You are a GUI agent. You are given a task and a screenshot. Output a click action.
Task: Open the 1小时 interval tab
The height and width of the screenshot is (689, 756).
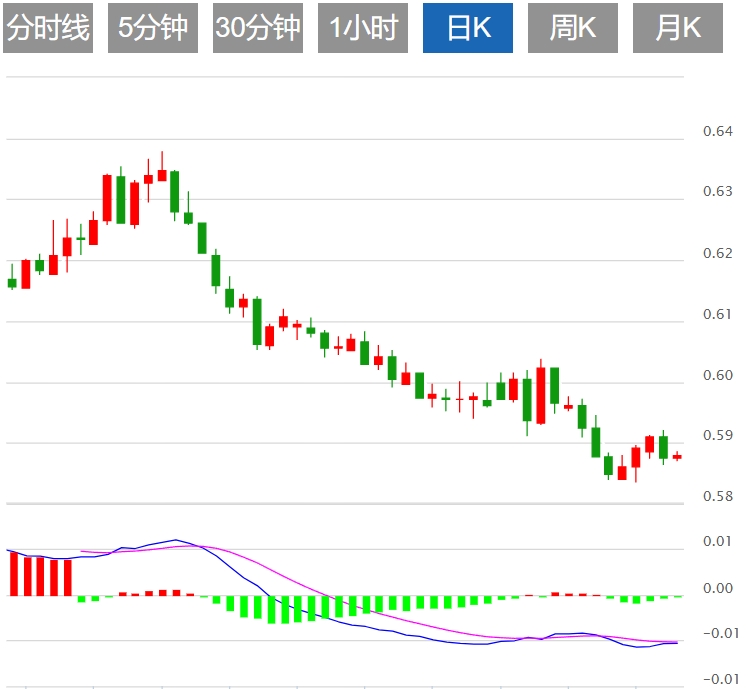(x=363, y=27)
